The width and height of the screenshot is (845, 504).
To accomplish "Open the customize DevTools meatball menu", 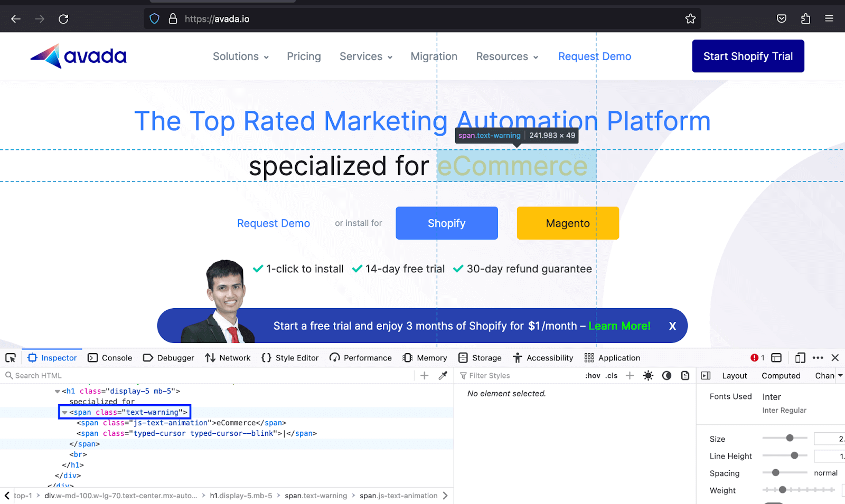I will tap(818, 358).
